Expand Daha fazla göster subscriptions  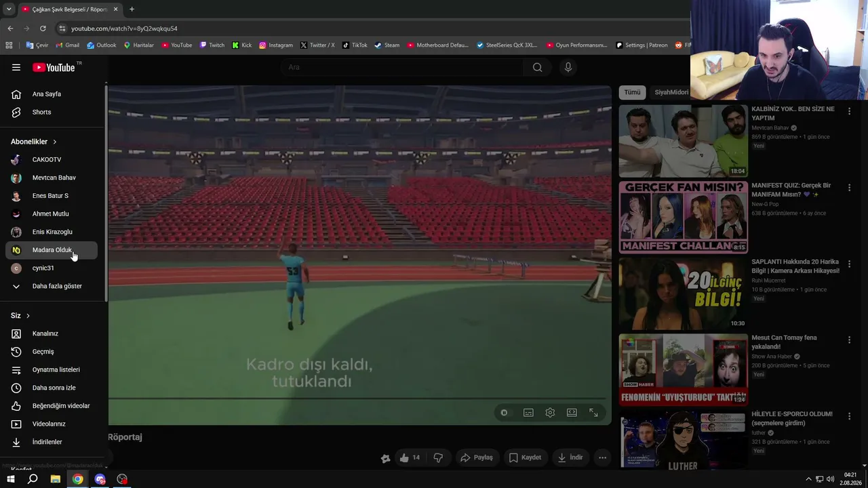coord(52,286)
